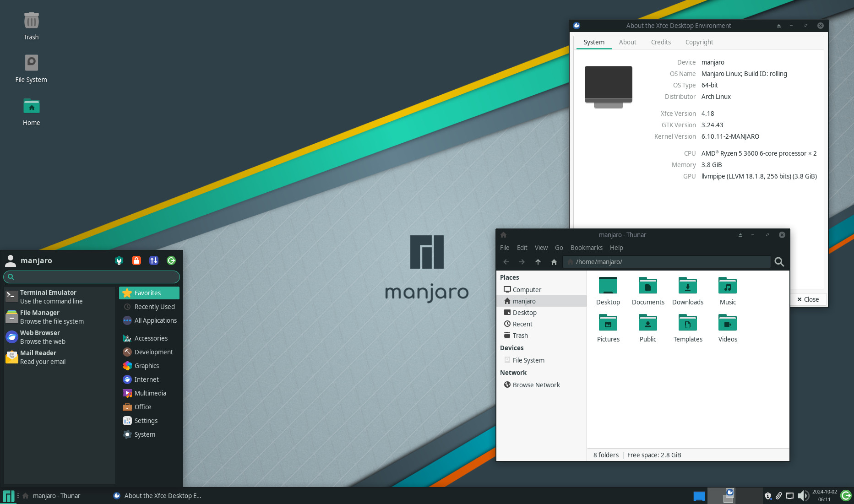
Task: Open Thunar File menu
Action: (505, 248)
